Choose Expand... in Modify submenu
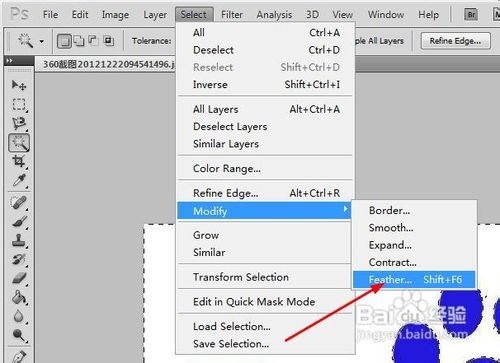500x363 pixels. pos(414,245)
